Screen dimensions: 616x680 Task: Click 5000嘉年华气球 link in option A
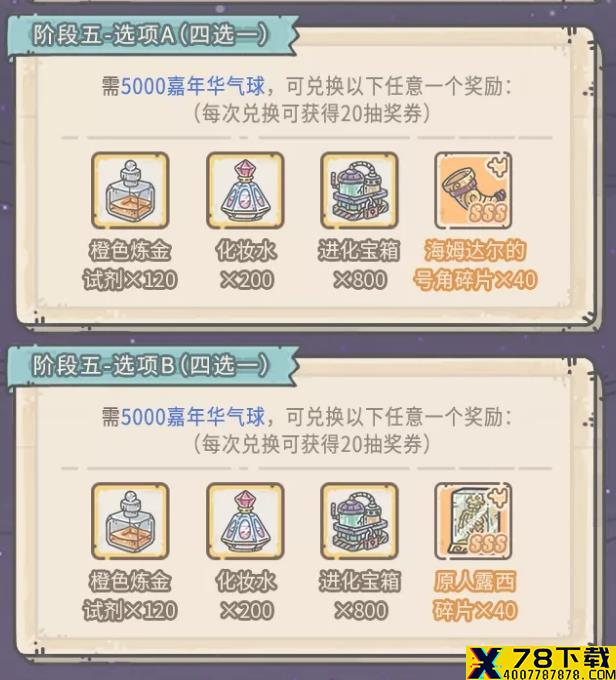pyautogui.click(x=193, y=86)
